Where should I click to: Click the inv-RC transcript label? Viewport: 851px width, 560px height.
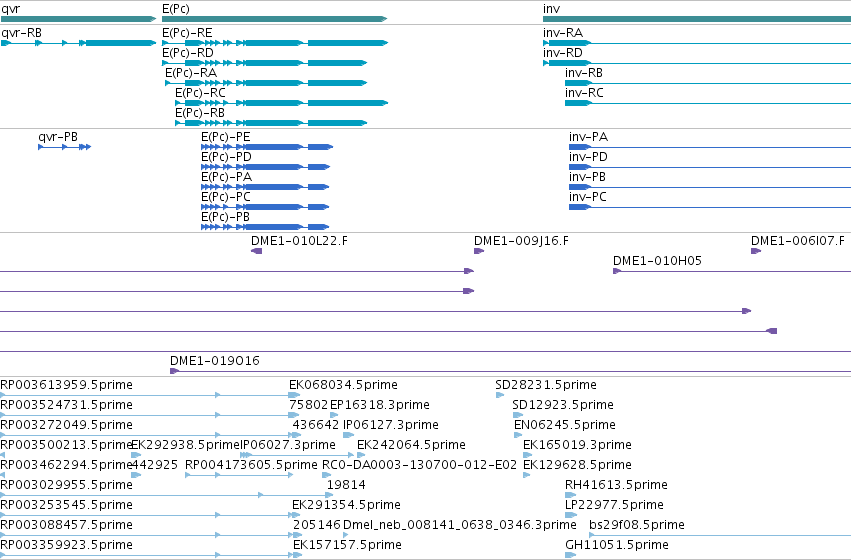coord(584,93)
